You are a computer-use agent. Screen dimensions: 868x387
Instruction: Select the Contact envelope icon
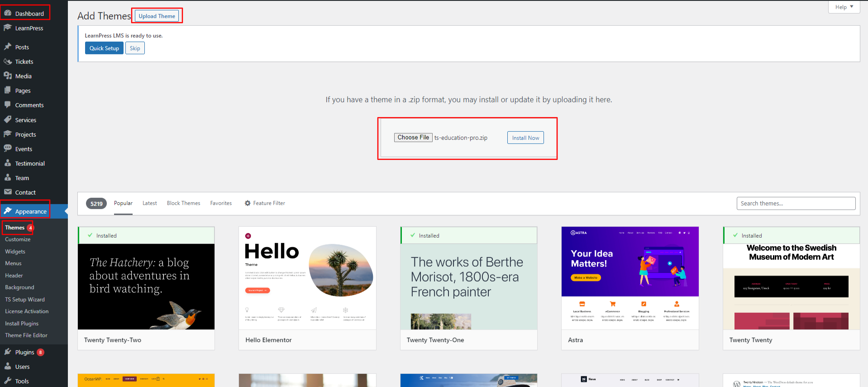(x=8, y=192)
